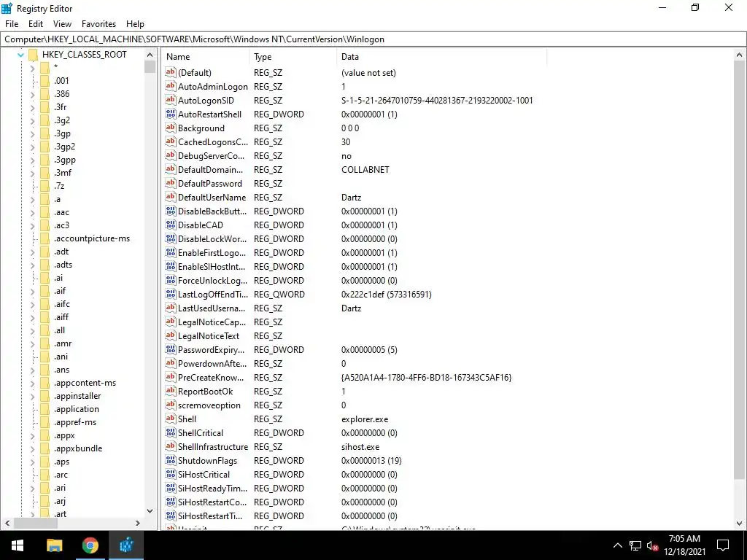Click the muted volume tray icon

pos(652,545)
